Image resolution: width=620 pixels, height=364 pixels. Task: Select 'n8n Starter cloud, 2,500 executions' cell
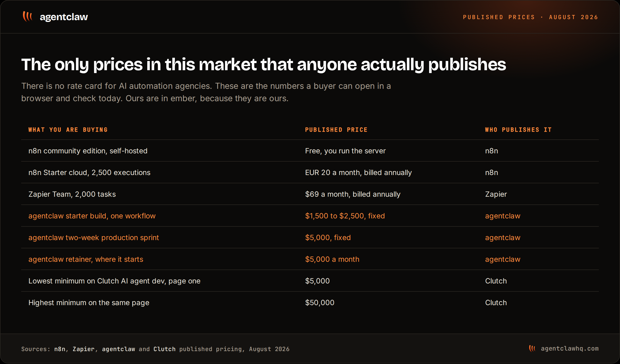89,172
